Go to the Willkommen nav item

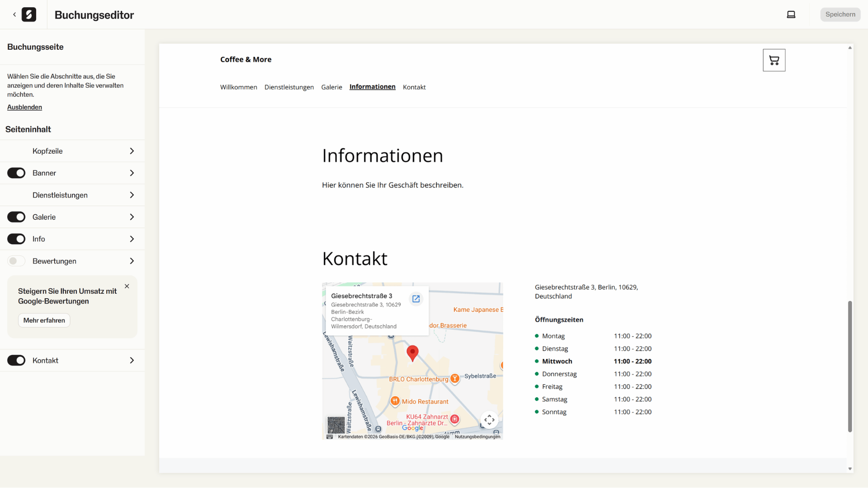point(239,87)
